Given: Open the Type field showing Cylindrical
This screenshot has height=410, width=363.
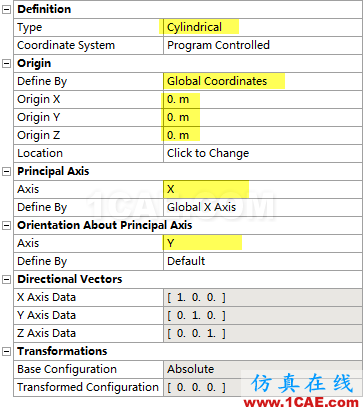Looking at the screenshot, I should click(263, 27).
